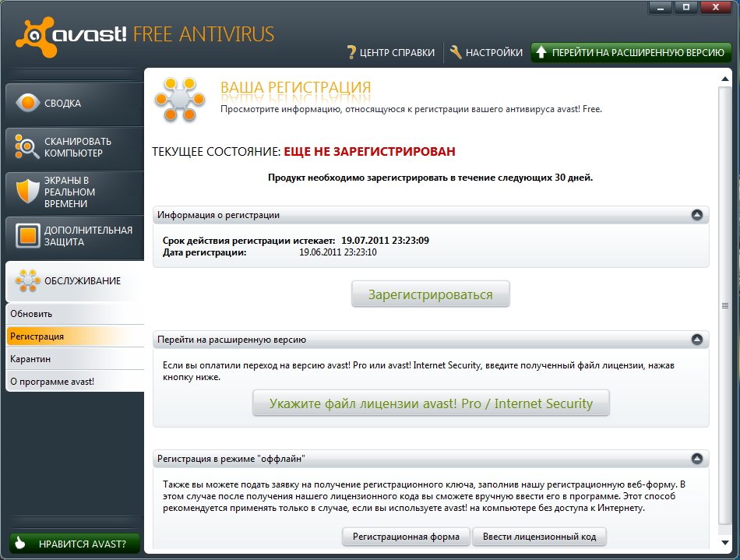Click the 30 дней registration notice text

[x=431, y=178]
